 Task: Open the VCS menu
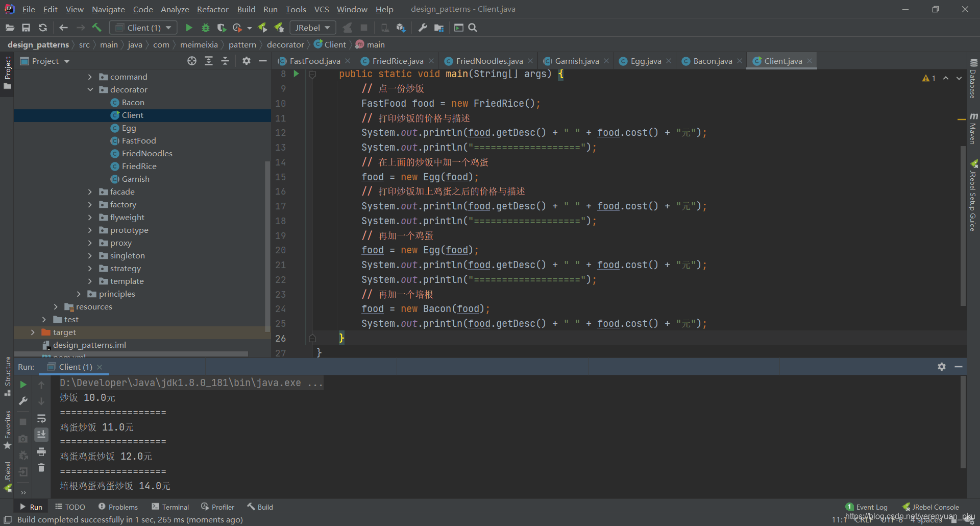(x=322, y=9)
